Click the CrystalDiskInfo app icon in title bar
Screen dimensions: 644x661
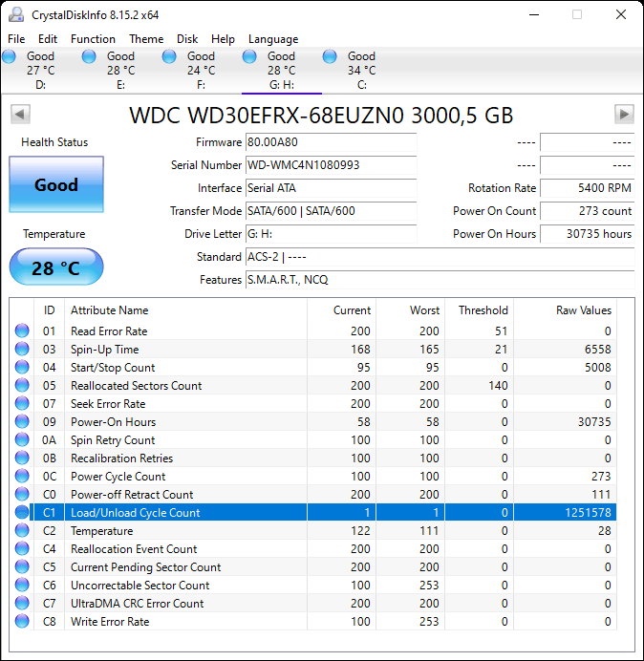(16, 14)
